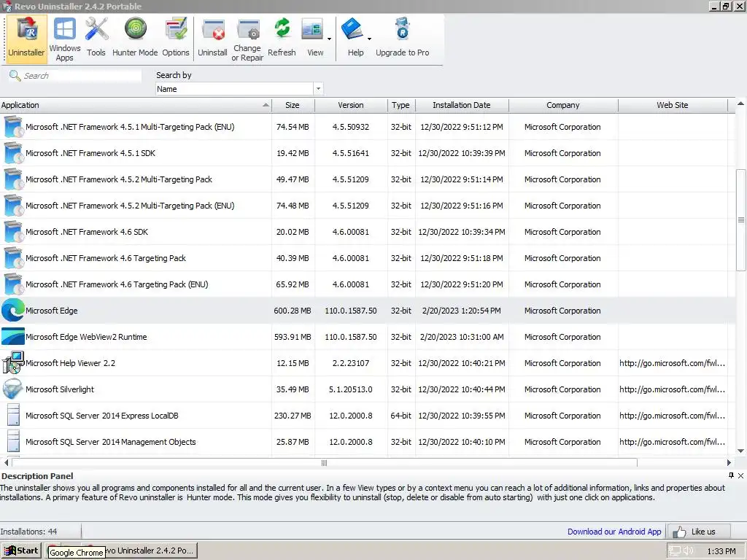Switch to Windows Apps view
Viewport: 747px width, 560px height.
(65, 39)
